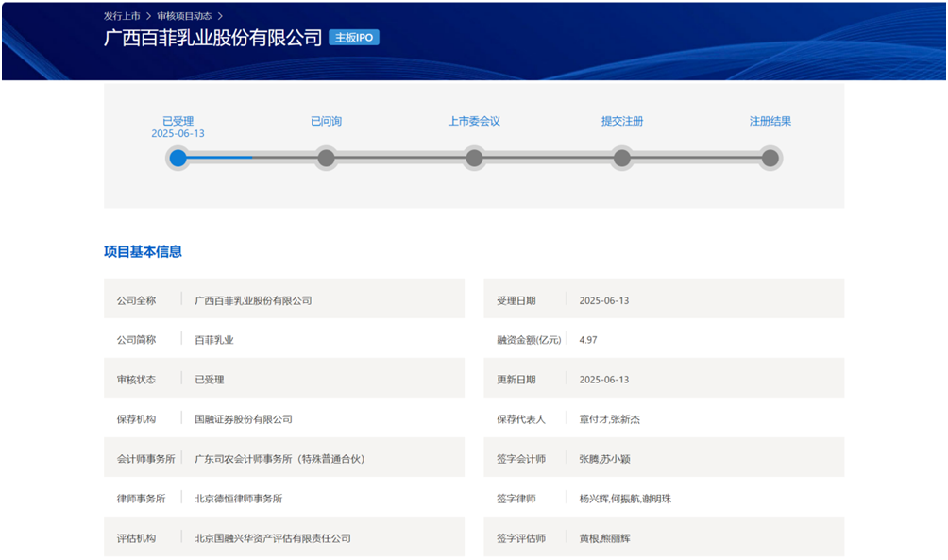Screen dimensions: 948x560
Task: Click the 签字会计师 field label
Action: pyautogui.click(x=521, y=459)
